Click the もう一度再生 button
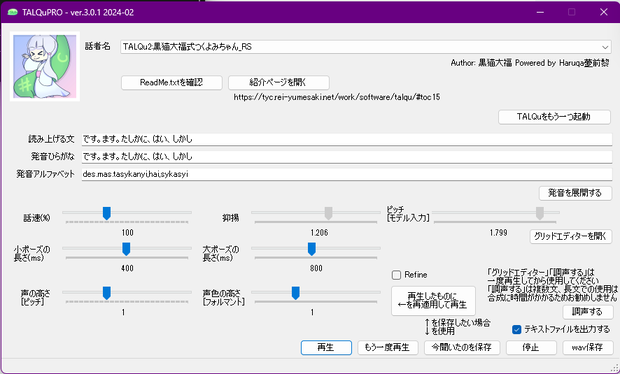This screenshot has height=374, width=620. [387, 348]
